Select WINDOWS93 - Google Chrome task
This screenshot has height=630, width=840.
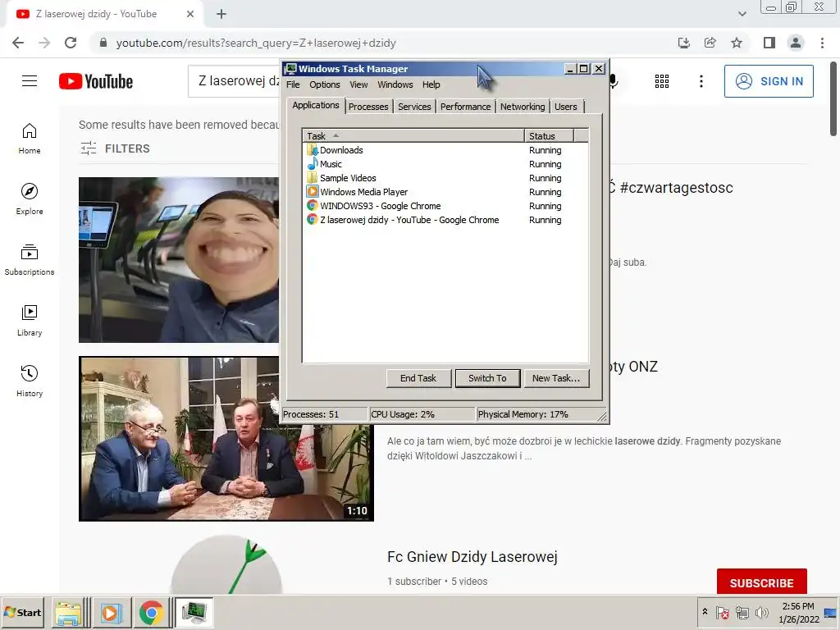click(x=445, y=206)
